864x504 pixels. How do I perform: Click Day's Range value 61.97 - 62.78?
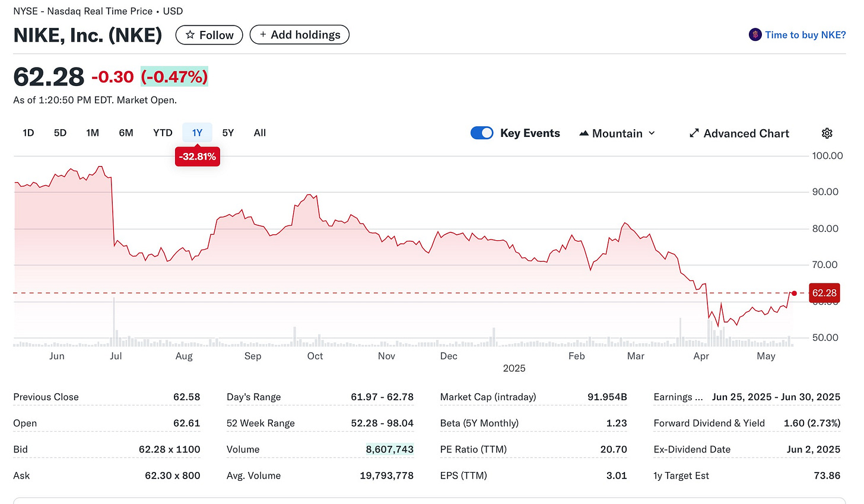click(382, 397)
